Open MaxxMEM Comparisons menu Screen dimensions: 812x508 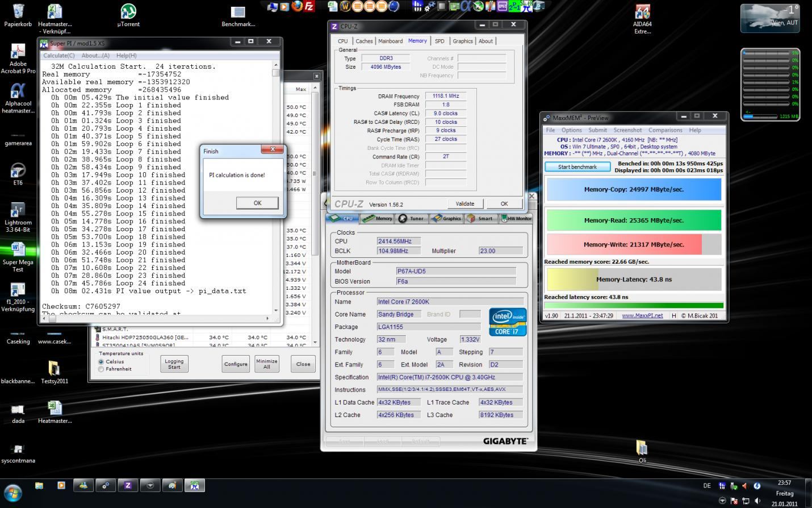[665, 130]
